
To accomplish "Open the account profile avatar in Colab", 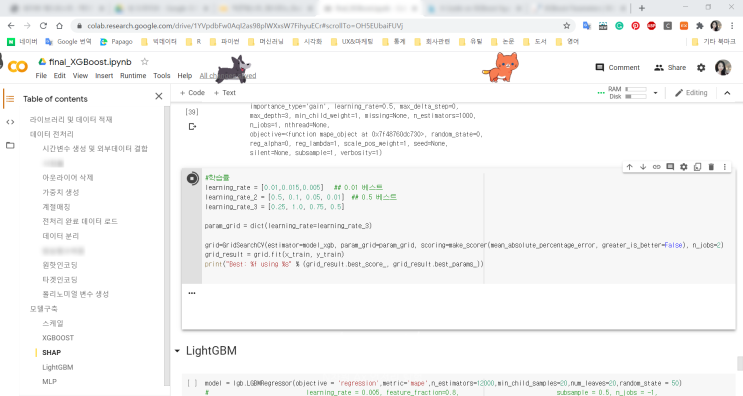I will tap(723, 68).
